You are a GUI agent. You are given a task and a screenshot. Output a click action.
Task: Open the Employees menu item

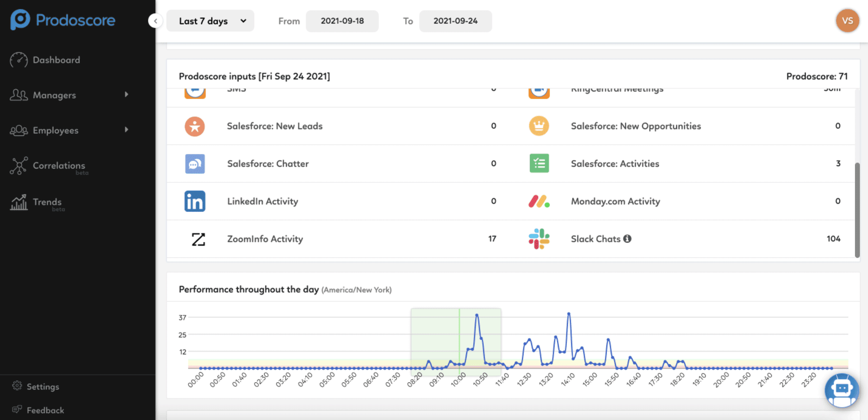click(56, 130)
